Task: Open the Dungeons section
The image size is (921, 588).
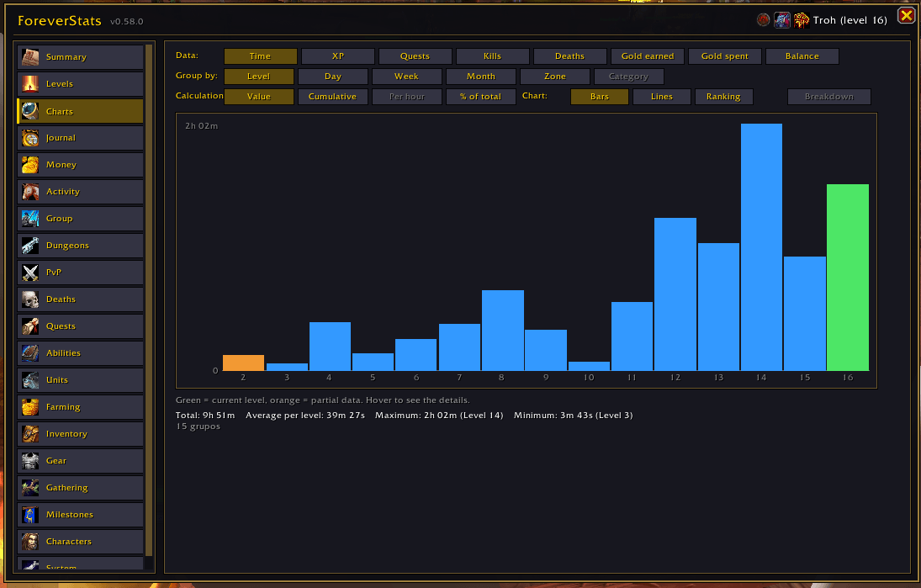Action: (81, 246)
